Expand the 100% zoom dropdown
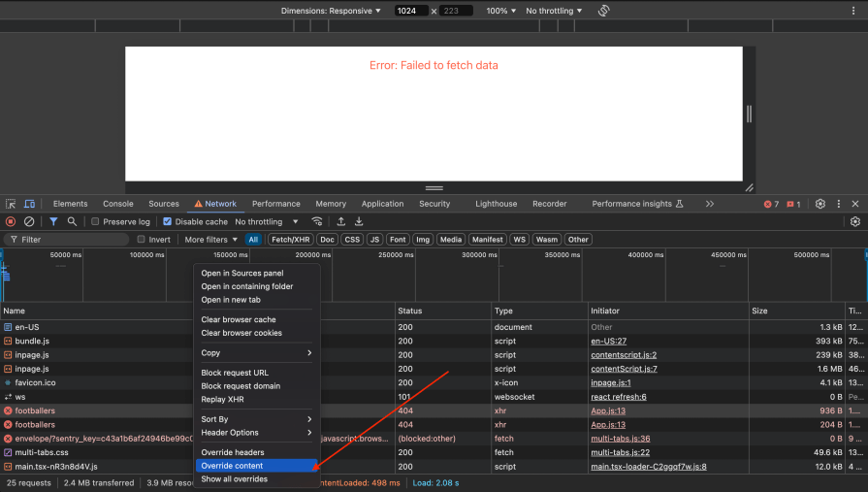 [500, 11]
